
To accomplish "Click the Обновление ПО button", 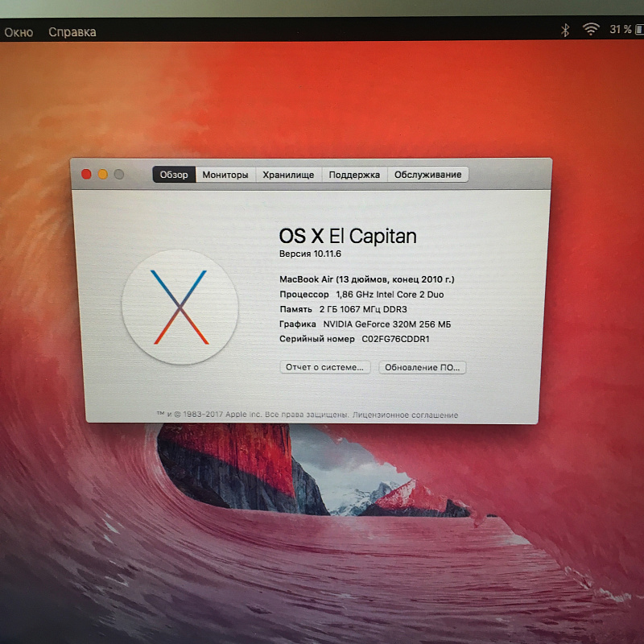I will pos(422,367).
